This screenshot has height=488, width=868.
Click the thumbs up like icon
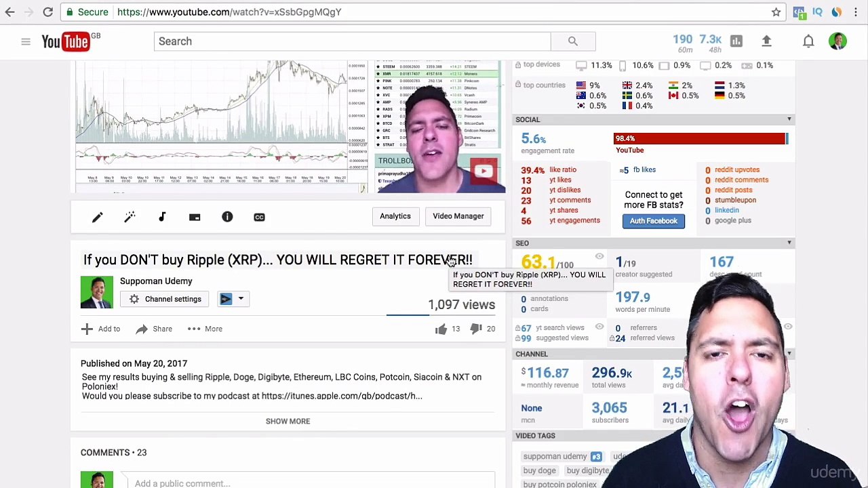[x=441, y=329]
